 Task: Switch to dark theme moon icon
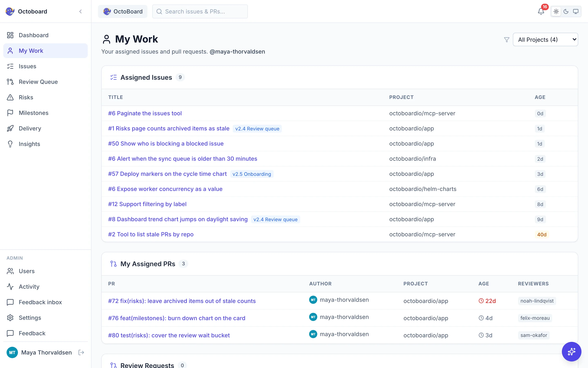[566, 11]
